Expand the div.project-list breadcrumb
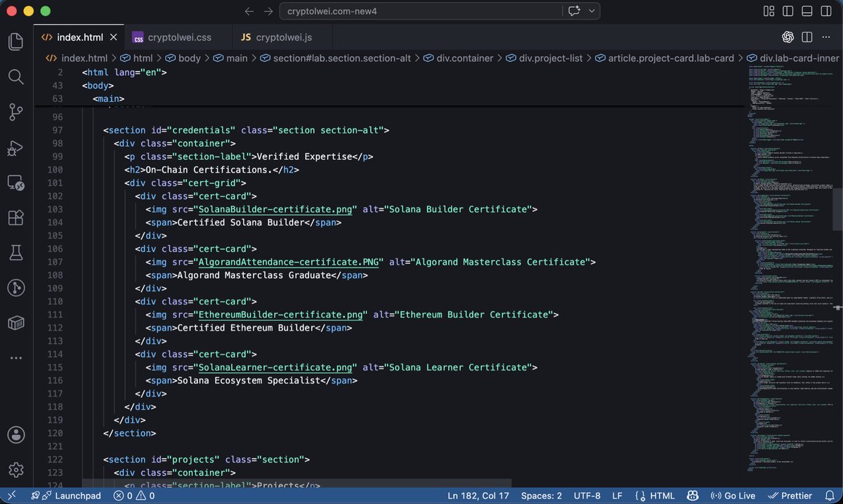Viewport: 843px width, 504px height. [544, 58]
